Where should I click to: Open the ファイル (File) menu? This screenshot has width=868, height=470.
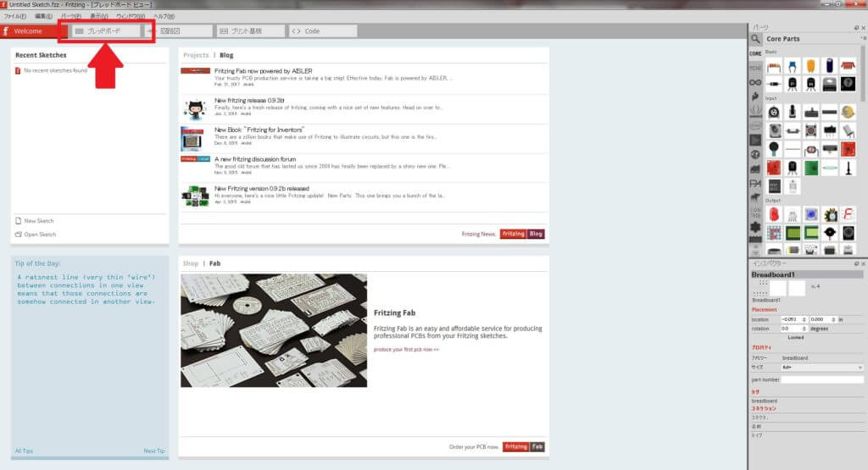(15, 16)
